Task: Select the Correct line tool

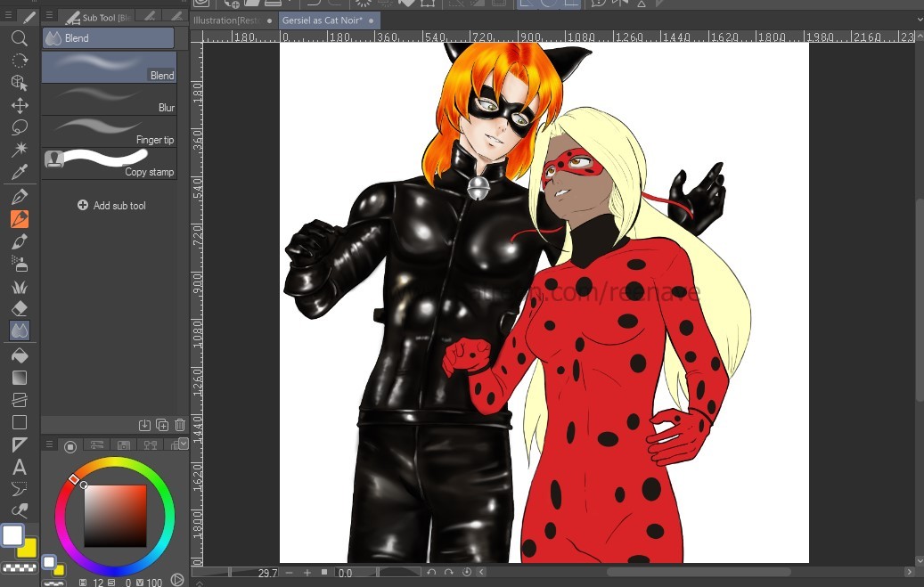Action: coord(20,510)
